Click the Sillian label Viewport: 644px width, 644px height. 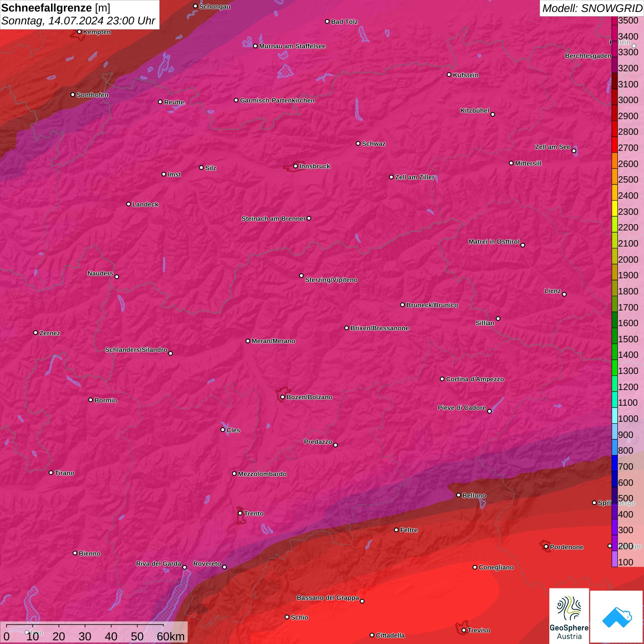click(485, 323)
